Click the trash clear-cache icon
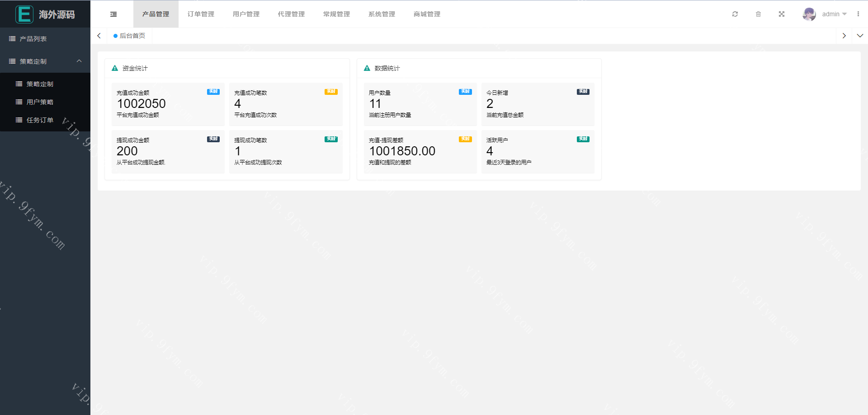Viewport: 868px width, 415px height. tap(758, 14)
